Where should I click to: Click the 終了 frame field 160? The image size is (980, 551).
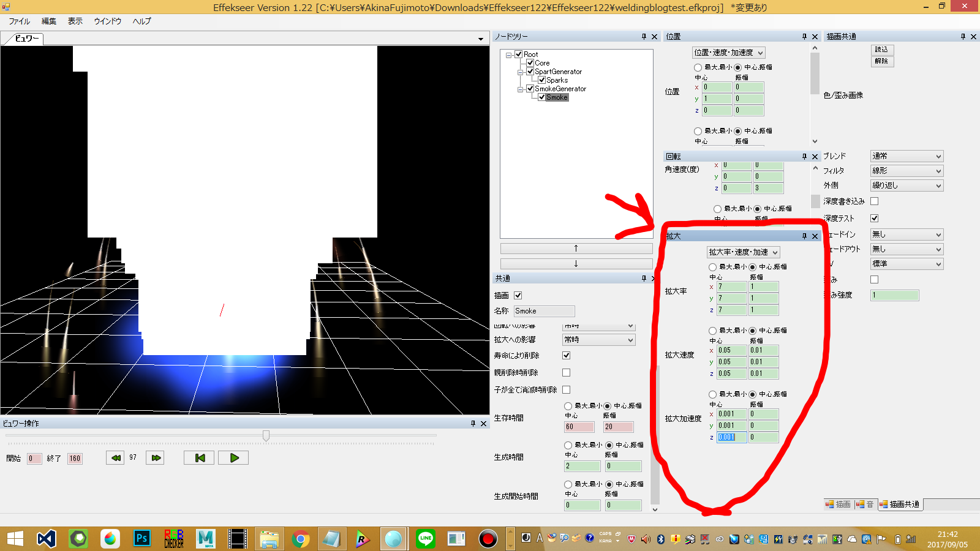point(75,459)
